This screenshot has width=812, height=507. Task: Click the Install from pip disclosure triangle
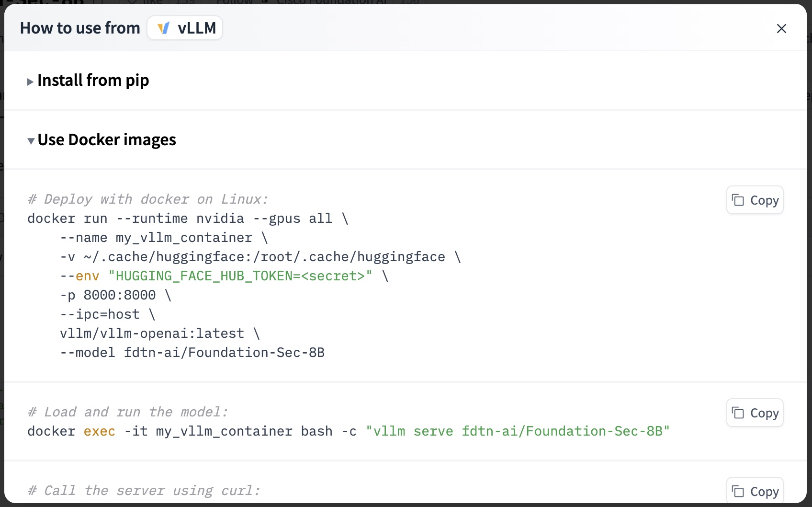click(30, 82)
